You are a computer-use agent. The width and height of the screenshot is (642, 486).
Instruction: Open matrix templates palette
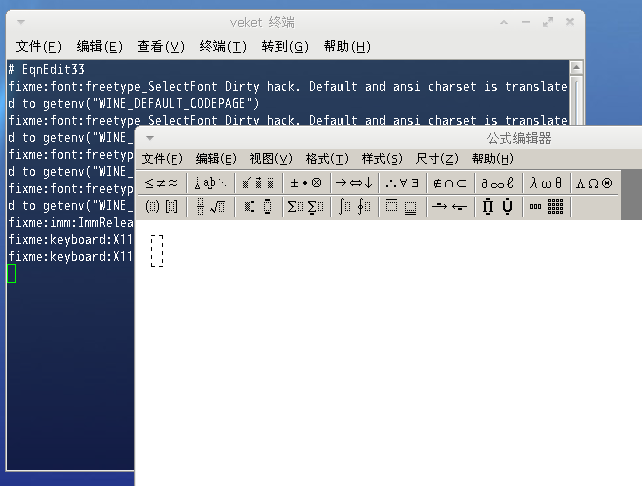546,207
